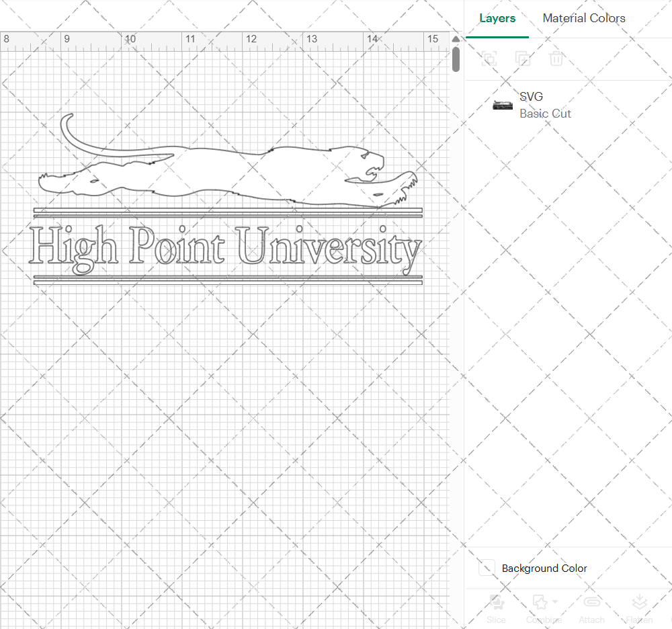672x629 pixels.
Task: Click the Background Color label
Action: pyautogui.click(x=544, y=568)
